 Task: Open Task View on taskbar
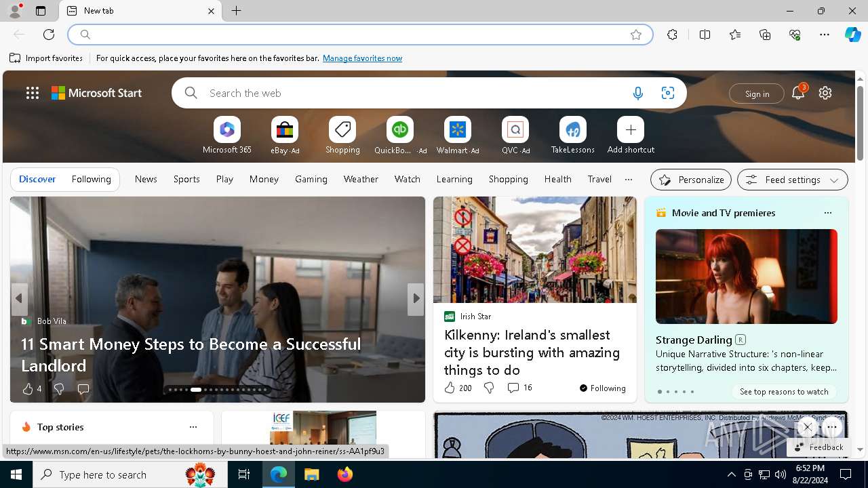[x=244, y=474]
